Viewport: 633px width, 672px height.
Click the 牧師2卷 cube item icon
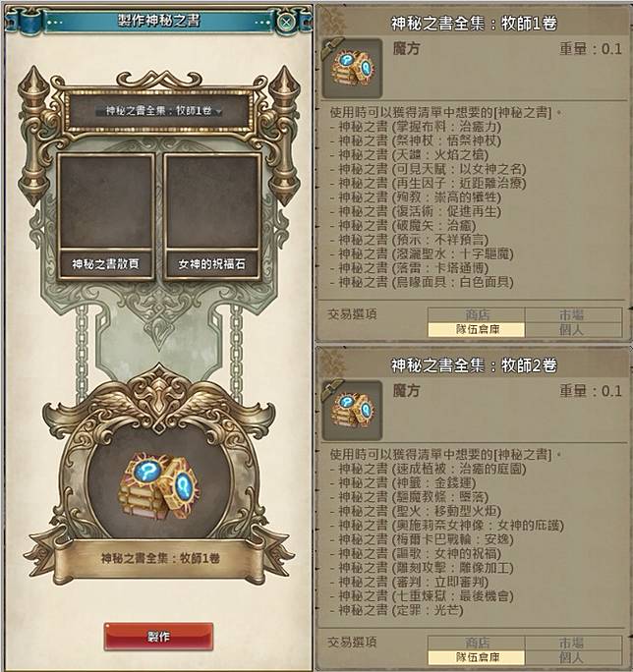(x=353, y=410)
